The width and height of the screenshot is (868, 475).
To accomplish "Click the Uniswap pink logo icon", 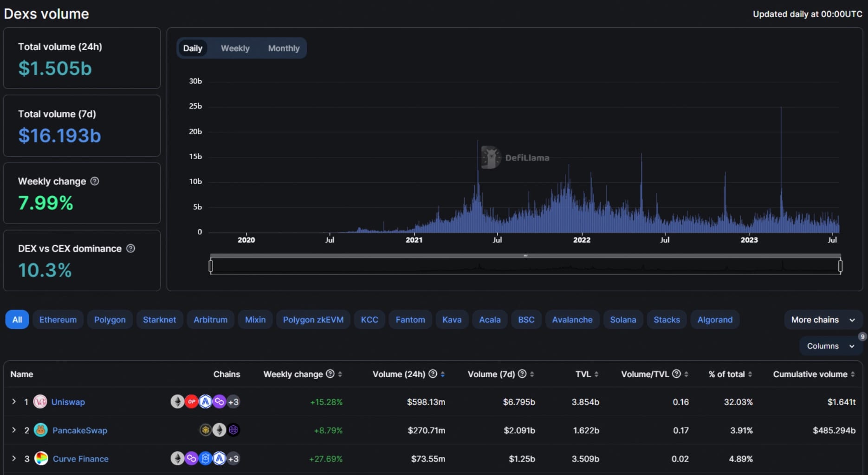I will 41,402.
